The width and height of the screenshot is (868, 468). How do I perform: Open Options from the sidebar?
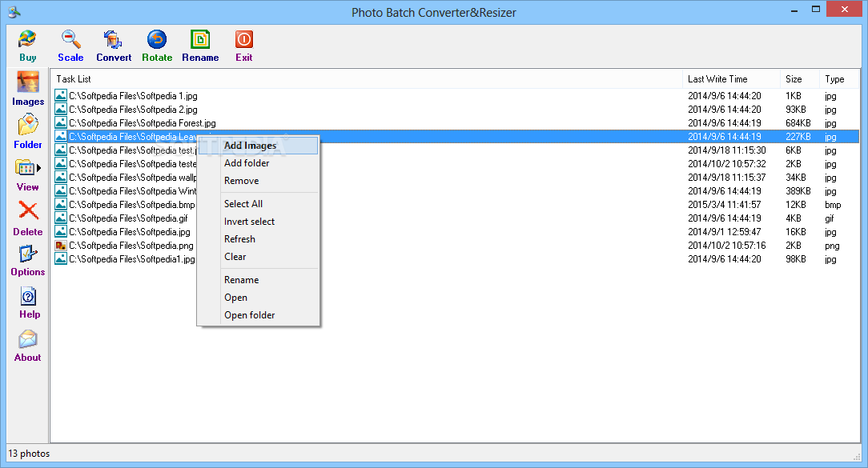tap(28, 261)
